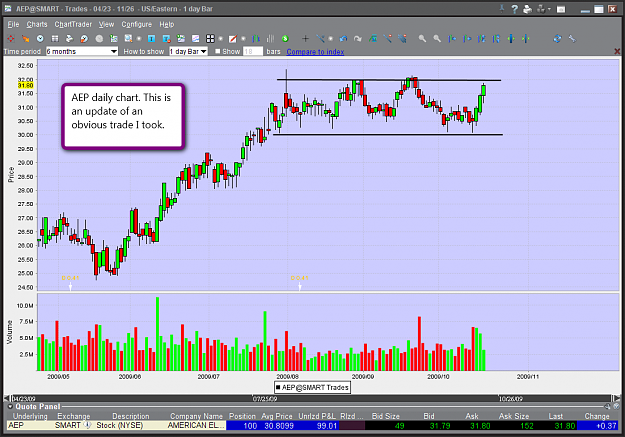This screenshot has width=625, height=437.
Task: Click the blue undo arrow icon
Action: [343, 39]
